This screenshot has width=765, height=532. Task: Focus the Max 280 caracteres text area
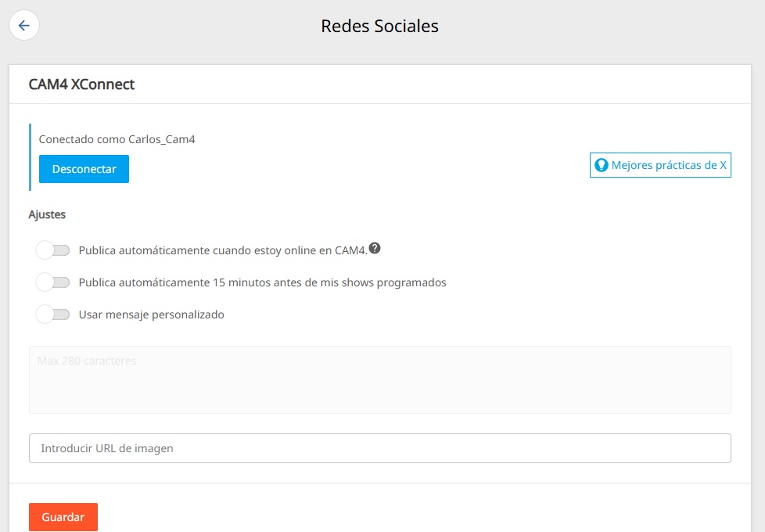coord(380,379)
